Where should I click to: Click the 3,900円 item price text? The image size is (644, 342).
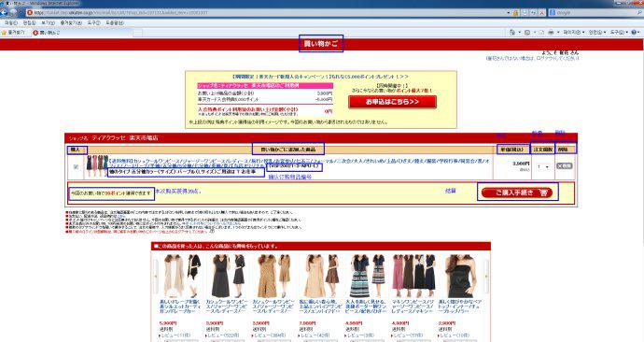[x=521, y=164]
